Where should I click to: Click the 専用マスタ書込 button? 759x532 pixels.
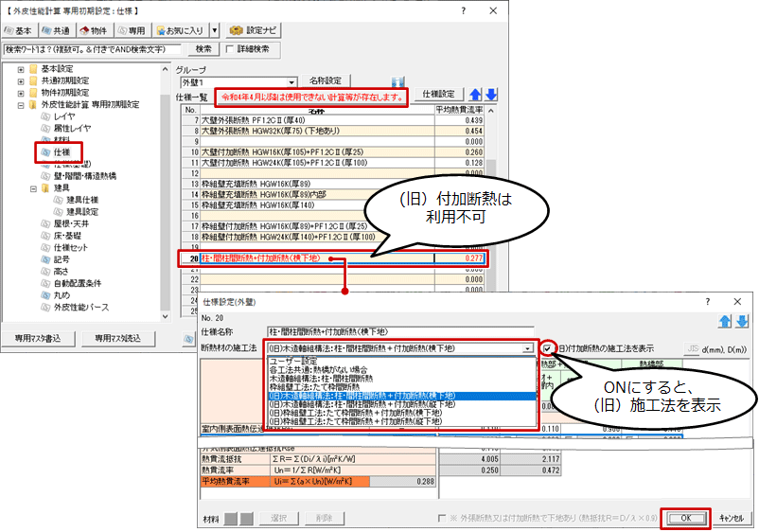[38, 338]
